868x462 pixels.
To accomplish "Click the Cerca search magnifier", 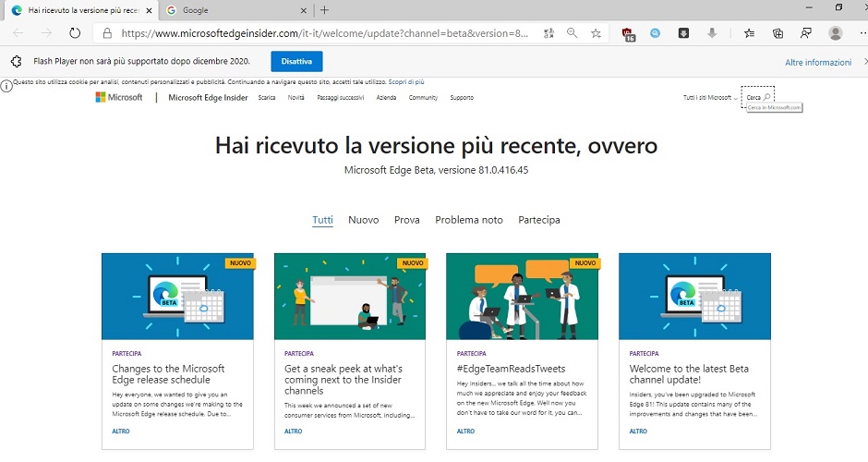I will (x=766, y=97).
